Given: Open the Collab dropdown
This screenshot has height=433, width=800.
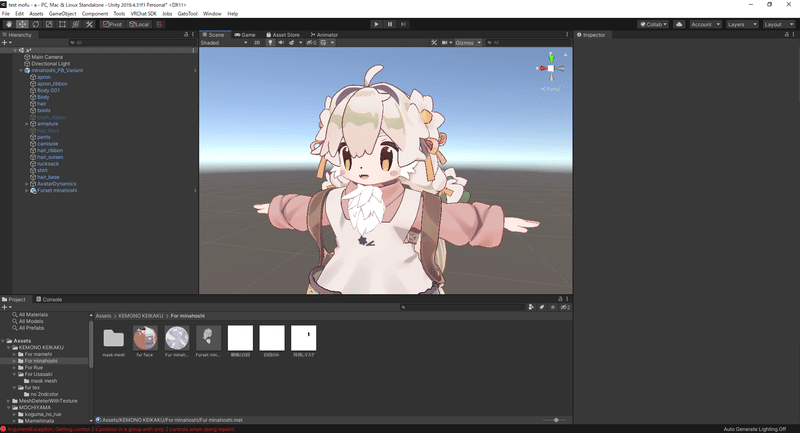Looking at the screenshot, I should [653, 24].
